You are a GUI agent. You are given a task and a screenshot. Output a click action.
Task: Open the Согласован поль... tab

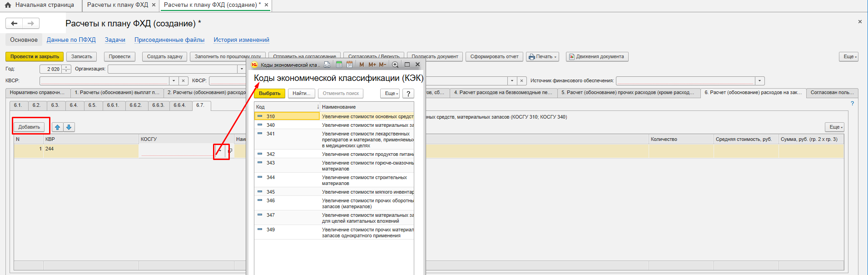pos(832,93)
